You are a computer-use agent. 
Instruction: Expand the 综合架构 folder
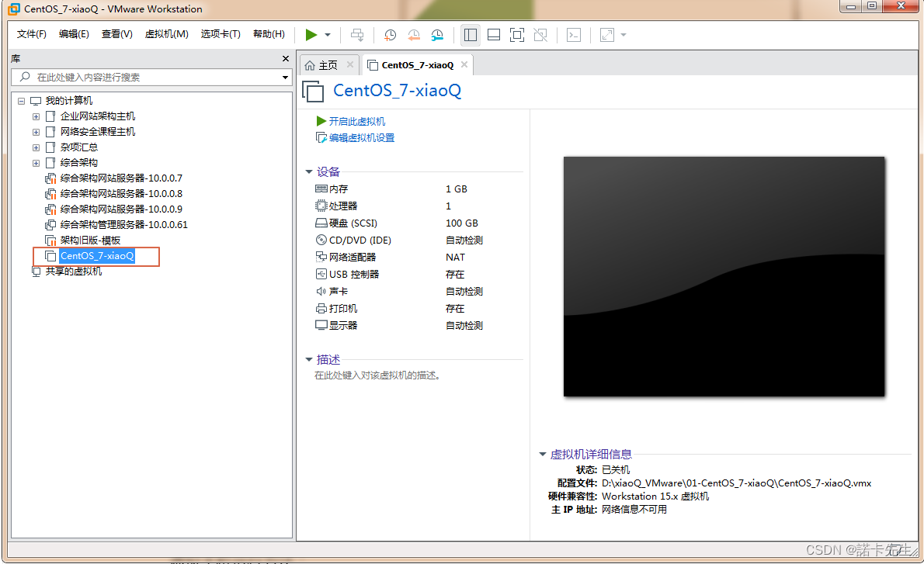pos(36,163)
